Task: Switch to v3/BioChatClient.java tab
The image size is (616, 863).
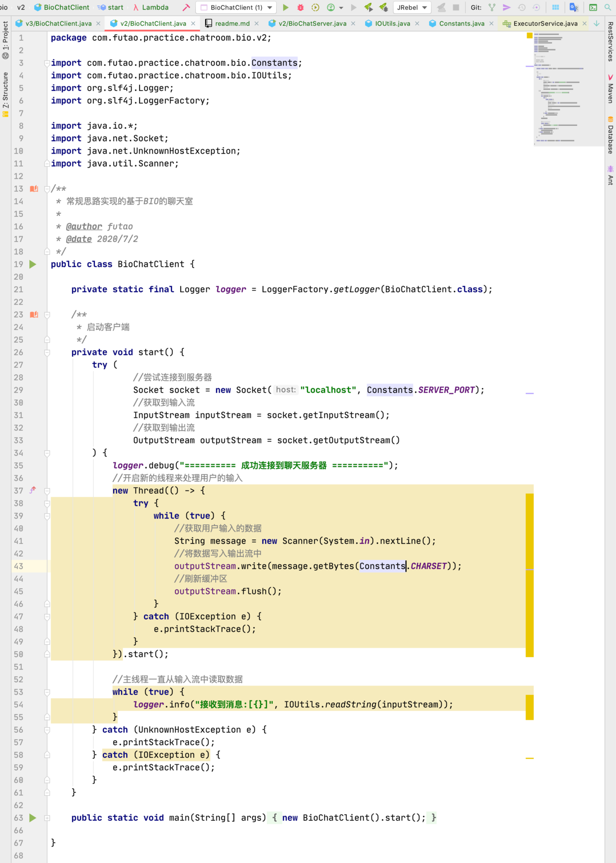Action: point(58,23)
